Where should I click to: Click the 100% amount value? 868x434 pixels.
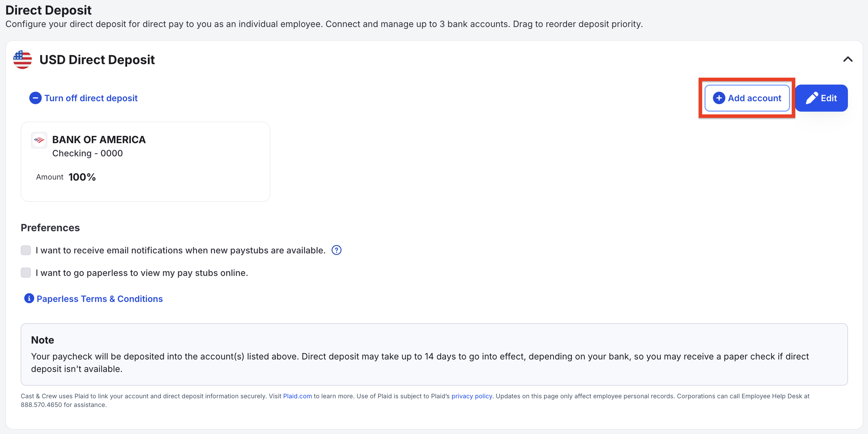point(82,177)
